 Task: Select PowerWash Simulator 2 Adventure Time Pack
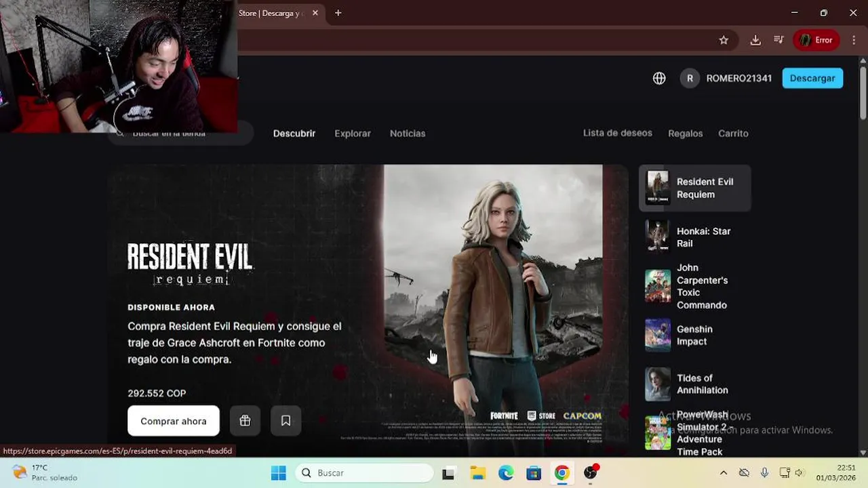point(694,433)
